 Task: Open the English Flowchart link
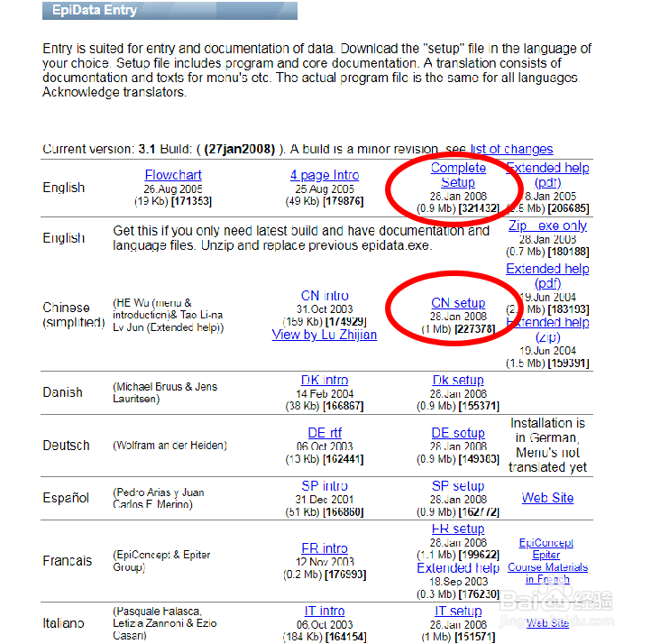[173, 175]
